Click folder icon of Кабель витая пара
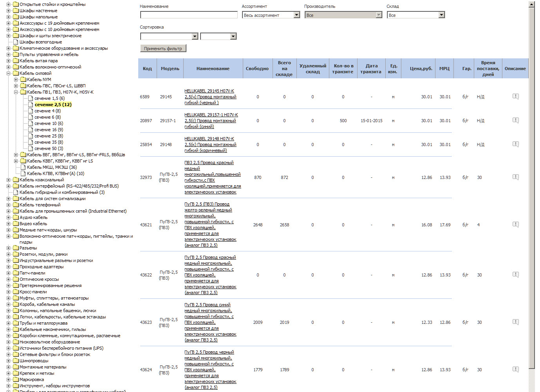 click(x=16, y=61)
